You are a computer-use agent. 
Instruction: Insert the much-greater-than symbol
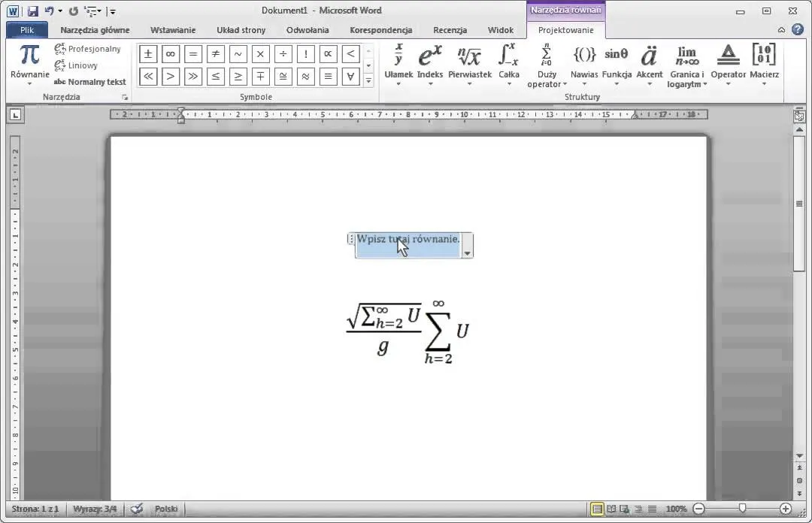[192, 77]
